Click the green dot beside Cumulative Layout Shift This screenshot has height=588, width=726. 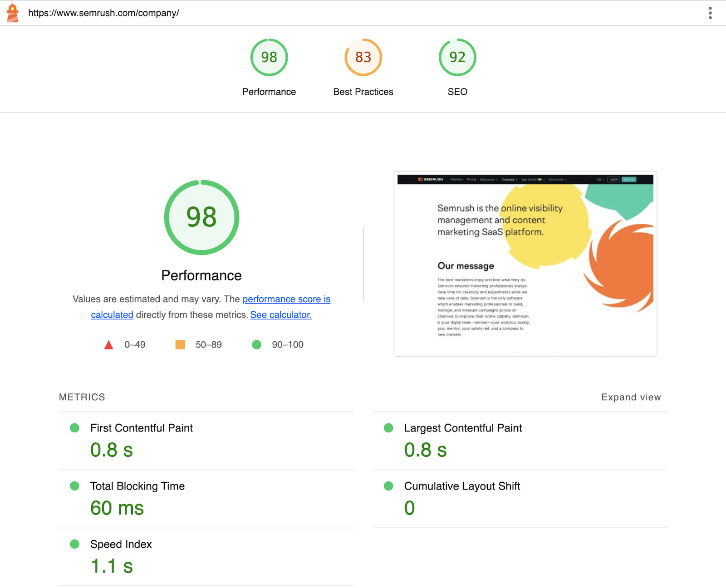coord(388,486)
